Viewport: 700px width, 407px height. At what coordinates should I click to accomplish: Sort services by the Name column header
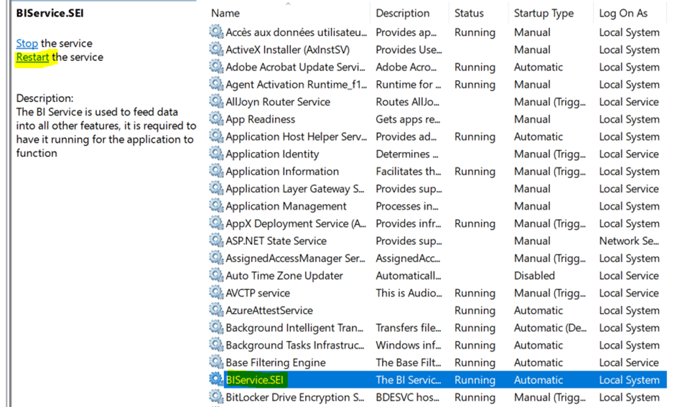coord(226,13)
